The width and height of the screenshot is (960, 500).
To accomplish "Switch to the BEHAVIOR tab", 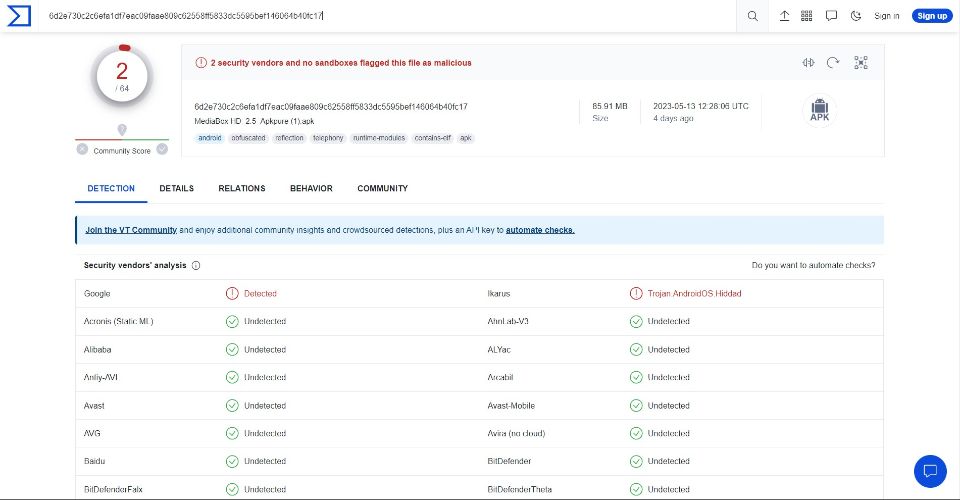I will pyautogui.click(x=311, y=188).
